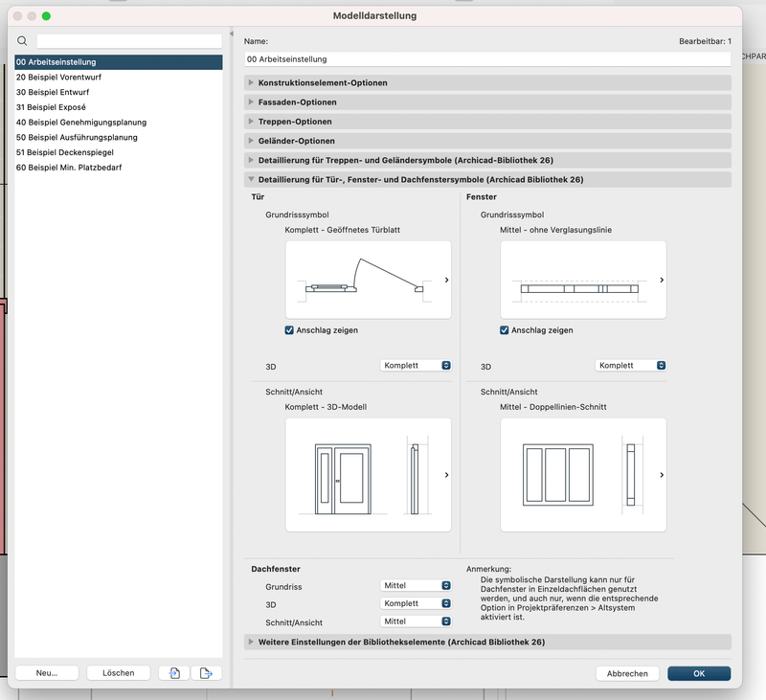766x700 pixels.
Task: Click the import settings icon button
Action: 173,673
